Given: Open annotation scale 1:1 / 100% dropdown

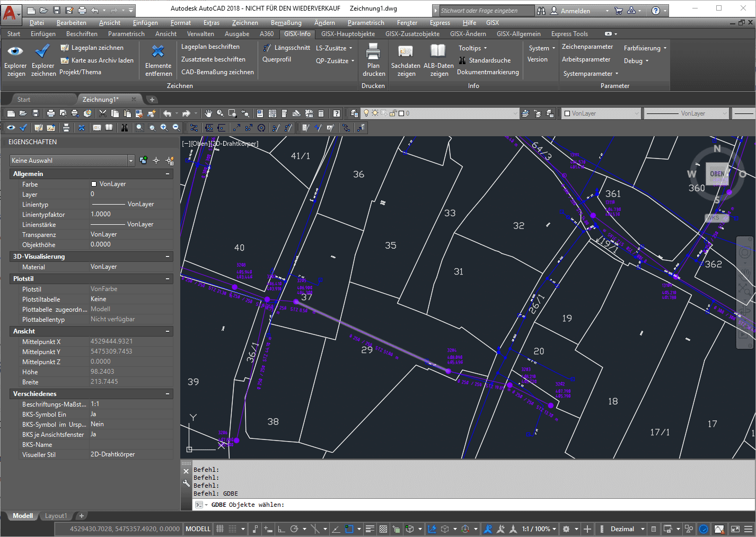Looking at the screenshot, I should click(539, 529).
